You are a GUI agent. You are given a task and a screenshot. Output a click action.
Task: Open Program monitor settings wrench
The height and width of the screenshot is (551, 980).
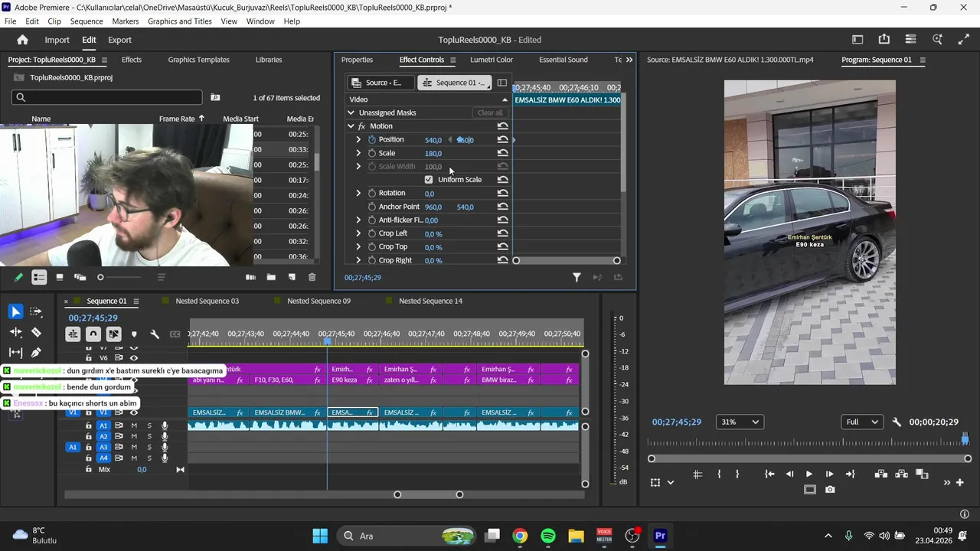click(897, 422)
